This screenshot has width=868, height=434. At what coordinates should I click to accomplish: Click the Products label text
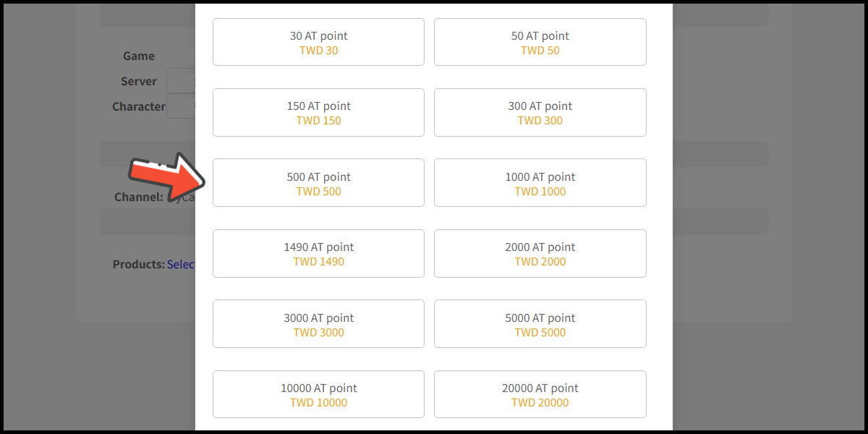[138, 265]
